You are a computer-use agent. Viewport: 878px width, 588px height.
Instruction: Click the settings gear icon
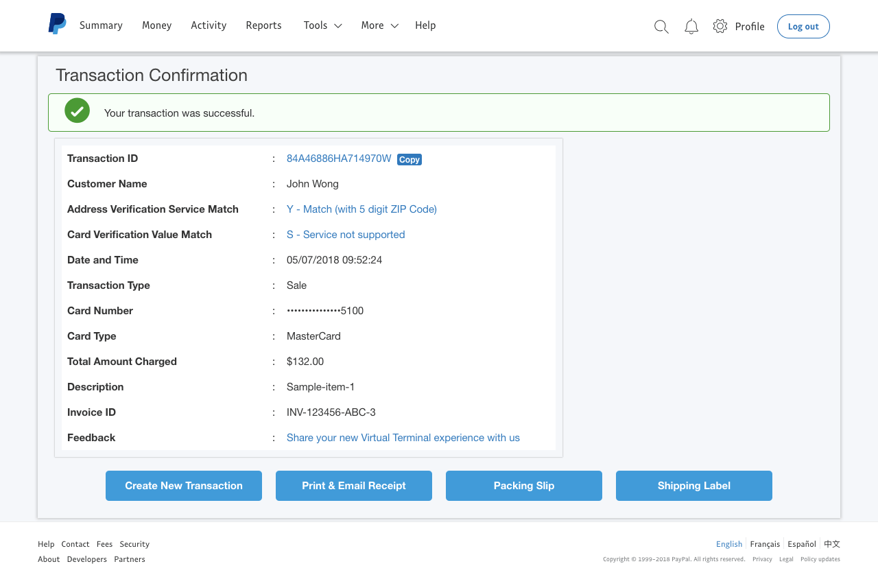(720, 26)
